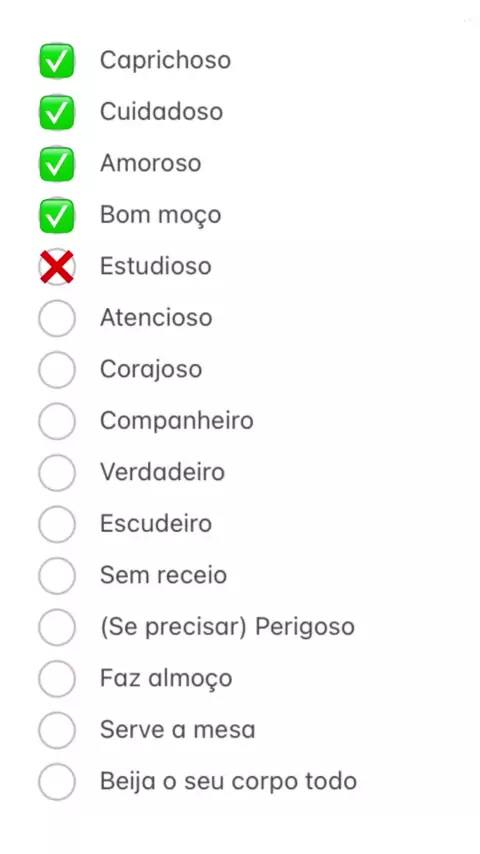The width and height of the screenshot is (480, 854).
Task: Tick the (Se precisar) Perigoso circle
Action: point(57,627)
